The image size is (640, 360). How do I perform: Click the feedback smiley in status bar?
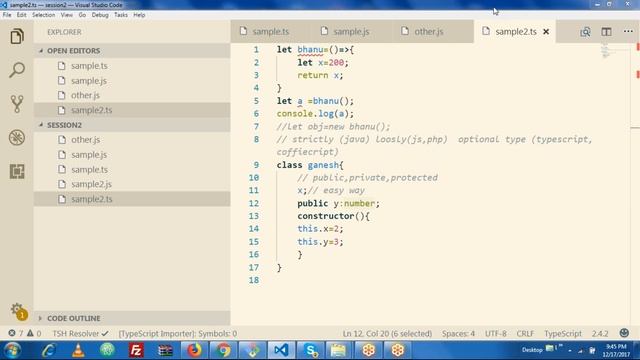point(624,333)
